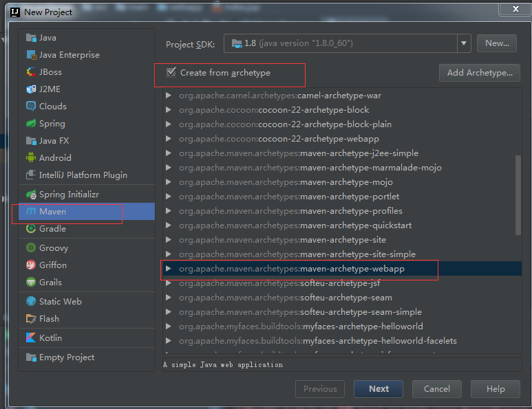Select maven-archetype-mojo archetype

(342, 182)
